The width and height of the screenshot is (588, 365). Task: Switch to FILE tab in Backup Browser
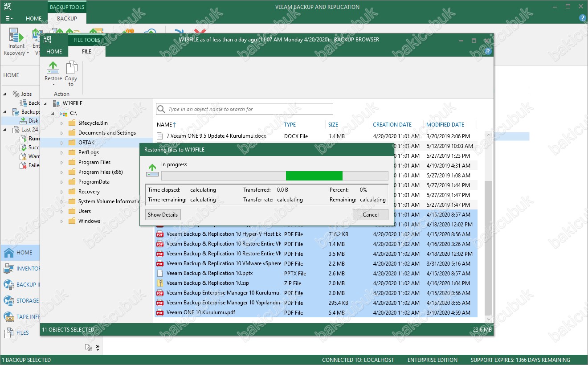click(x=87, y=51)
